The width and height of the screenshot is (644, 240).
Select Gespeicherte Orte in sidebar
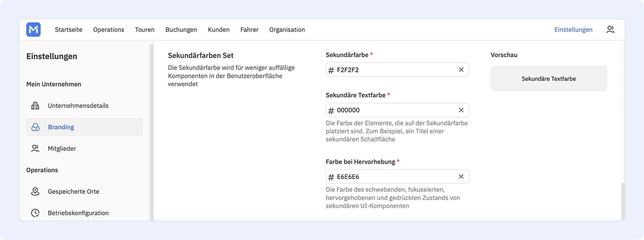tap(84, 192)
